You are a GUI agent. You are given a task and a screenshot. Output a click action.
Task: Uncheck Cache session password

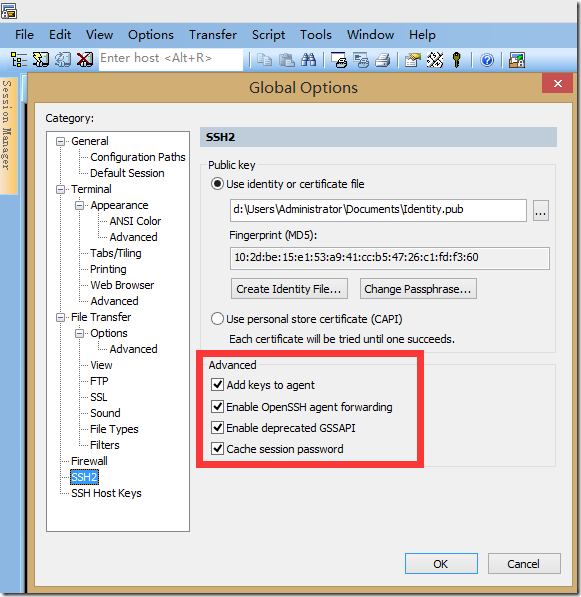[217, 448]
